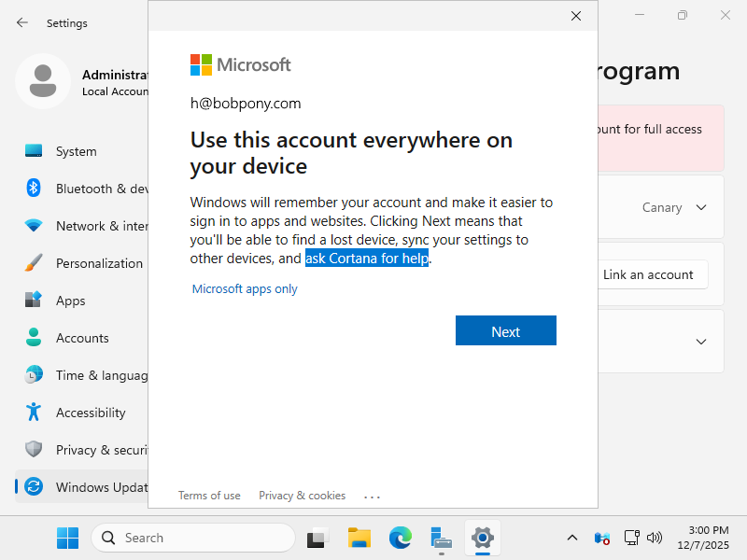747x560 pixels.
Task: Click the taskbar Search box
Action: [193, 538]
